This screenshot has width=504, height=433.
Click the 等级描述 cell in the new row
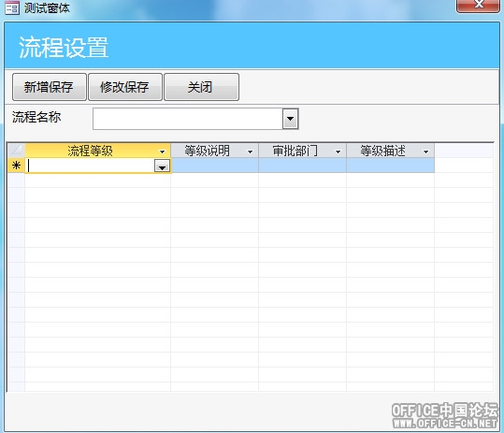tap(391, 166)
